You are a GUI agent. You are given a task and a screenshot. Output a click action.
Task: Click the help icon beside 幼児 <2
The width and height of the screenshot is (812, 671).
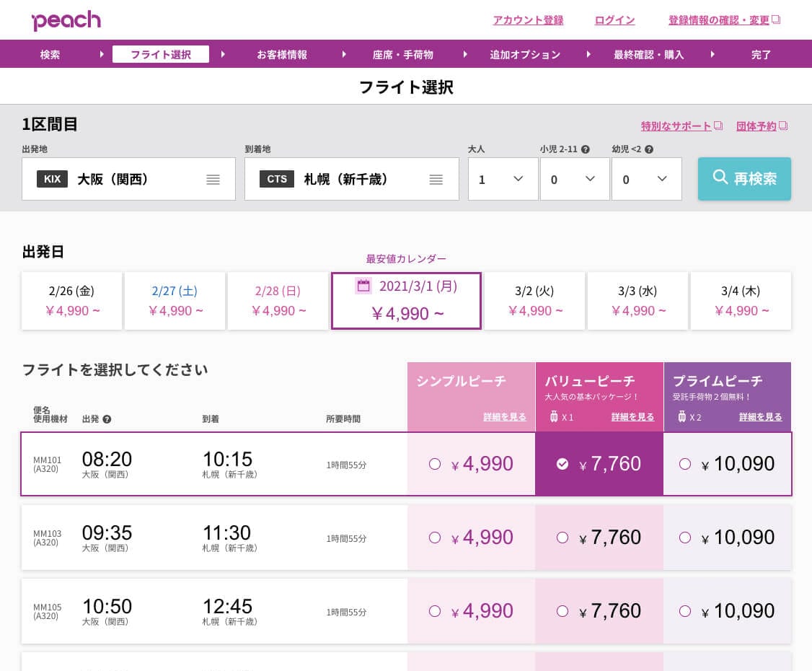point(649,149)
